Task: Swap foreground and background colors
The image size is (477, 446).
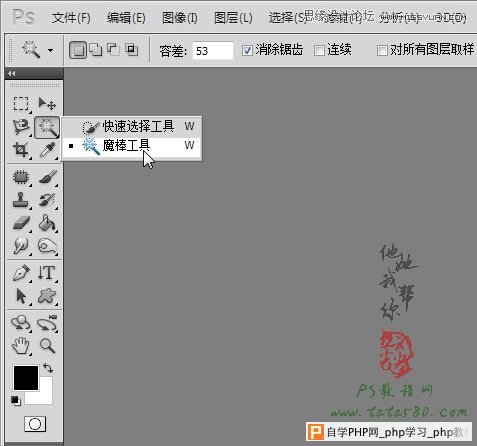Action: (x=48, y=368)
